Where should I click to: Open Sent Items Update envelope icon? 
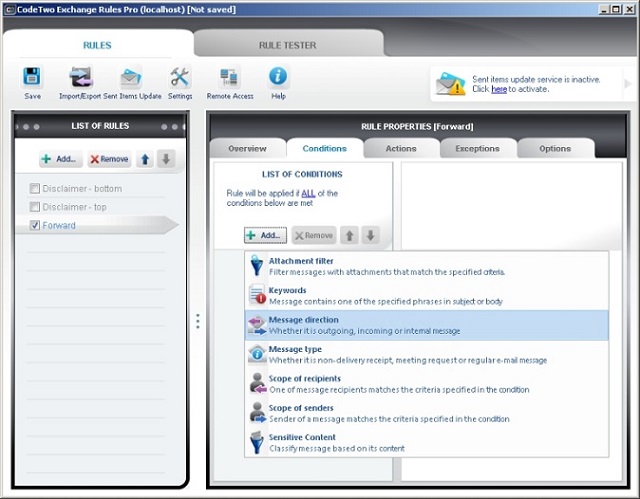click(x=131, y=77)
